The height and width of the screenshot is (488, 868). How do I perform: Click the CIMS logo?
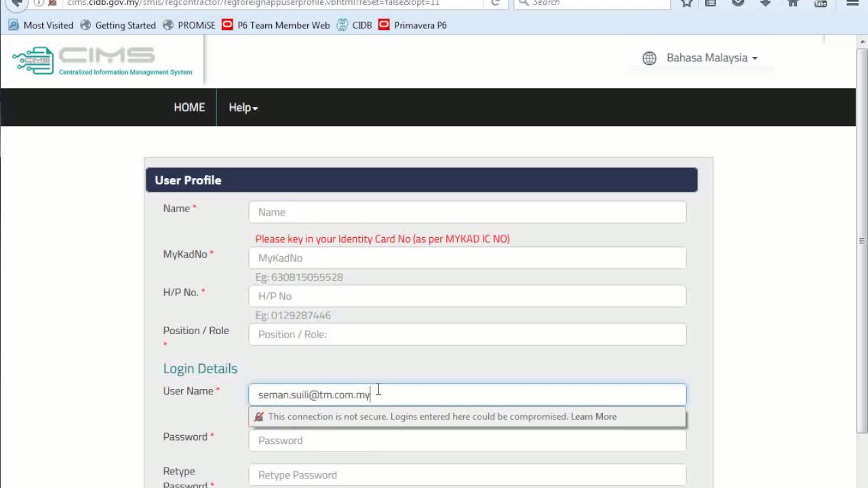click(102, 60)
